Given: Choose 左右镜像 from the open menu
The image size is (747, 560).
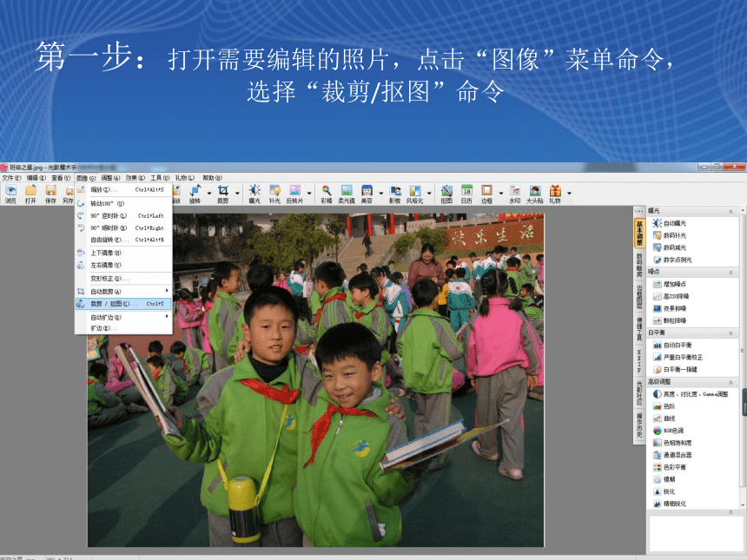Looking at the screenshot, I should pyautogui.click(x=123, y=265).
